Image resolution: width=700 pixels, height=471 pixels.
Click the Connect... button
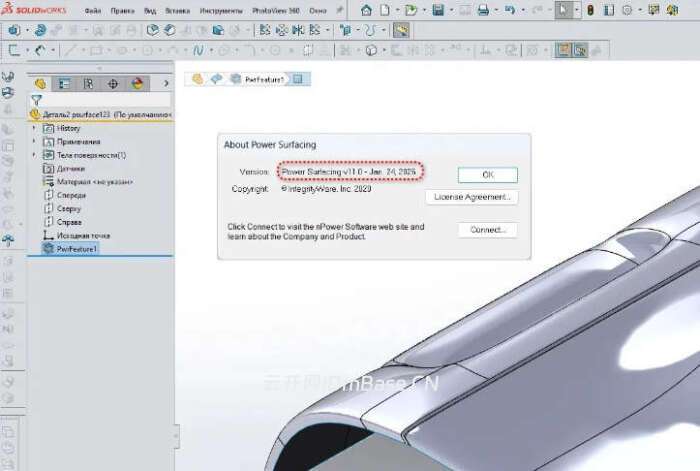pyautogui.click(x=488, y=230)
